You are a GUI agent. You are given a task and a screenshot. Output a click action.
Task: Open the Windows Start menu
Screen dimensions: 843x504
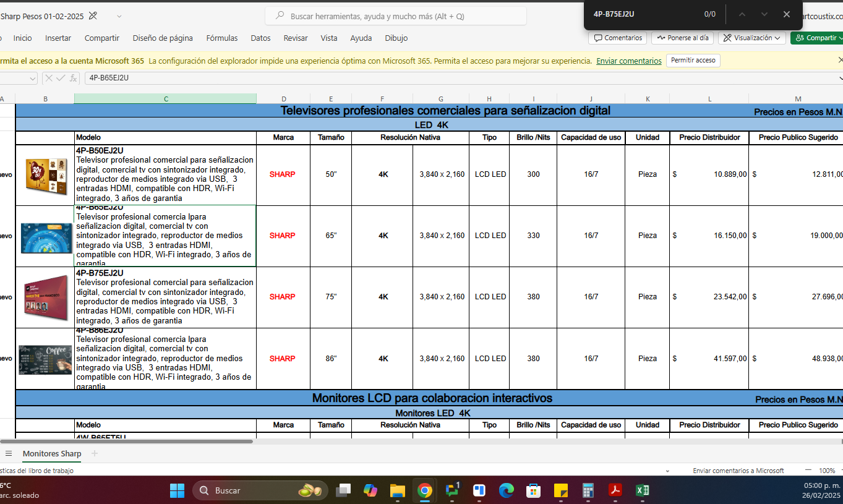click(x=177, y=490)
